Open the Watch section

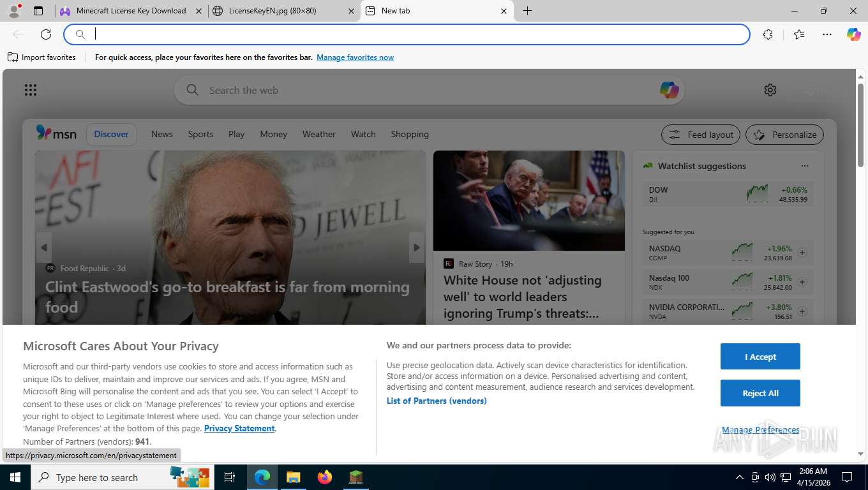click(x=363, y=134)
